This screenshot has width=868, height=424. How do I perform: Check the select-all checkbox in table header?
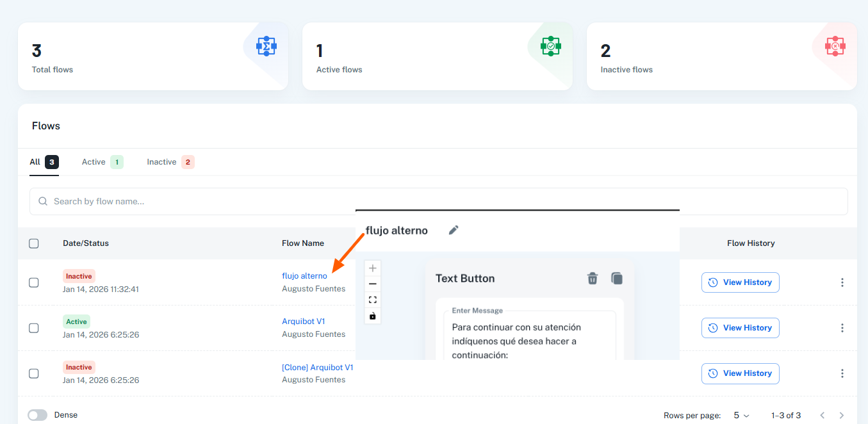34,243
